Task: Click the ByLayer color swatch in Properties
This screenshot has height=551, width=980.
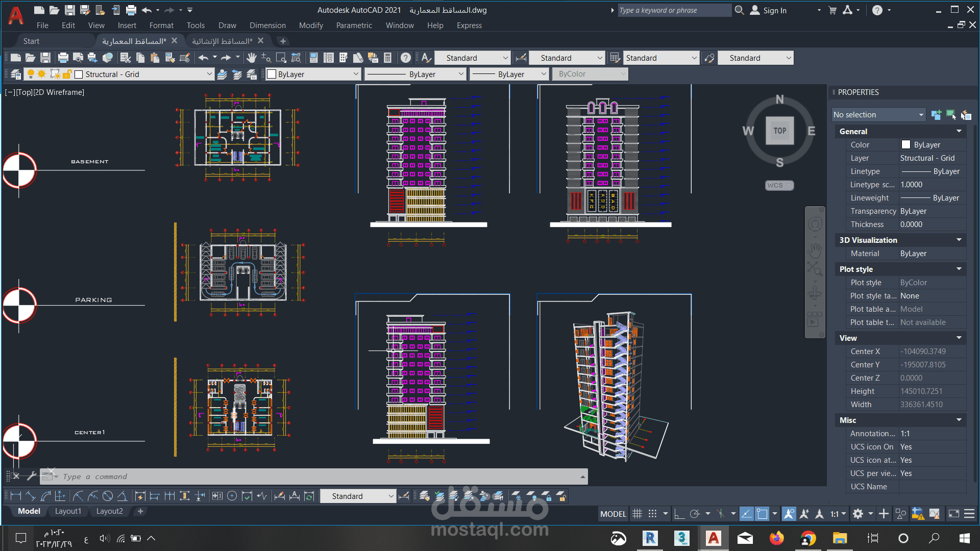Action: 906,145
